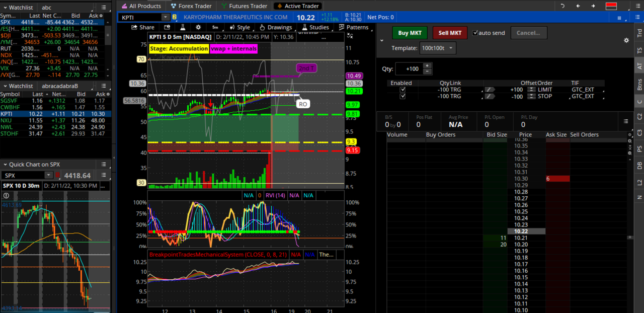
Task: Increase quantity with the plus stepper
Action: pos(427,66)
